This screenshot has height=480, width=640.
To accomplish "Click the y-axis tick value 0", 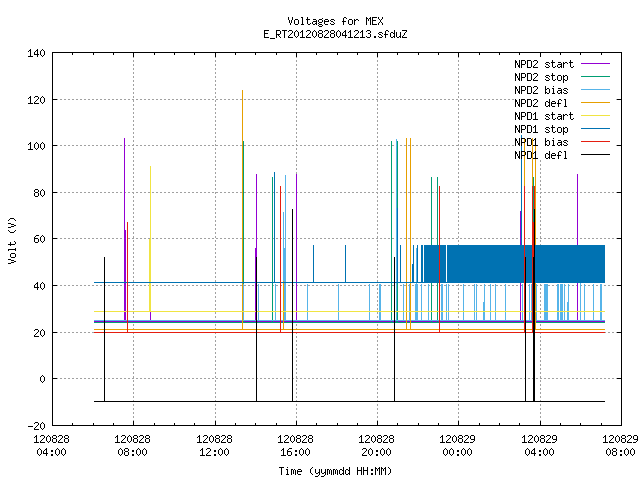I will pyautogui.click(x=42, y=379).
